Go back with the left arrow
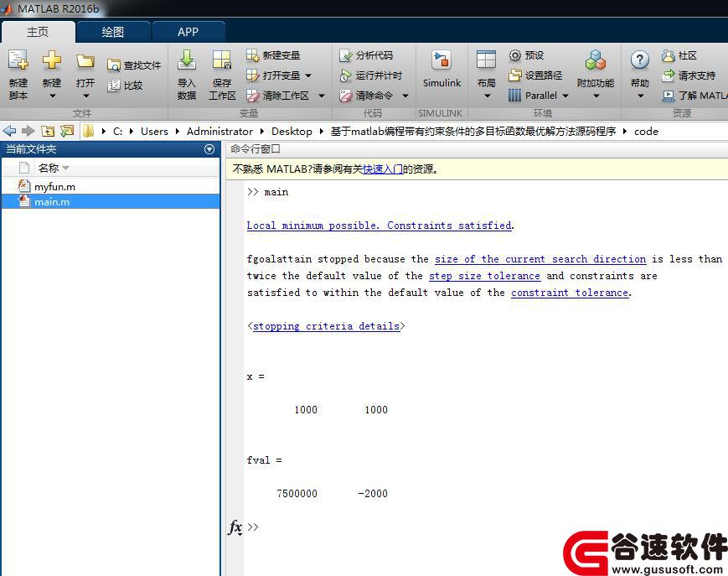Image resolution: width=728 pixels, height=576 pixels. point(10,131)
